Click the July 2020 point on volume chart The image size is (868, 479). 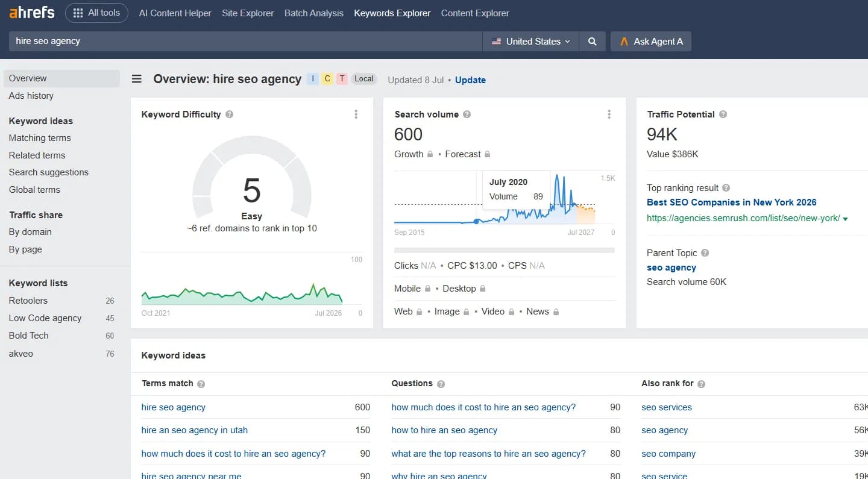coord(477,222)
